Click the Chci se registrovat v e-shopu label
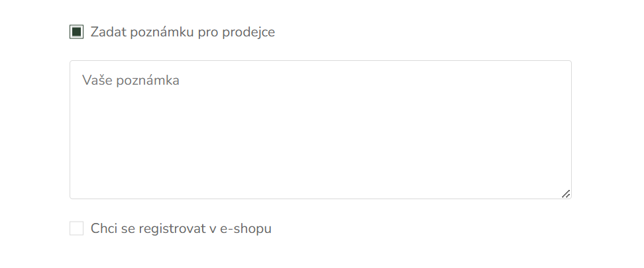644x268 pixels. click(181, 228)
